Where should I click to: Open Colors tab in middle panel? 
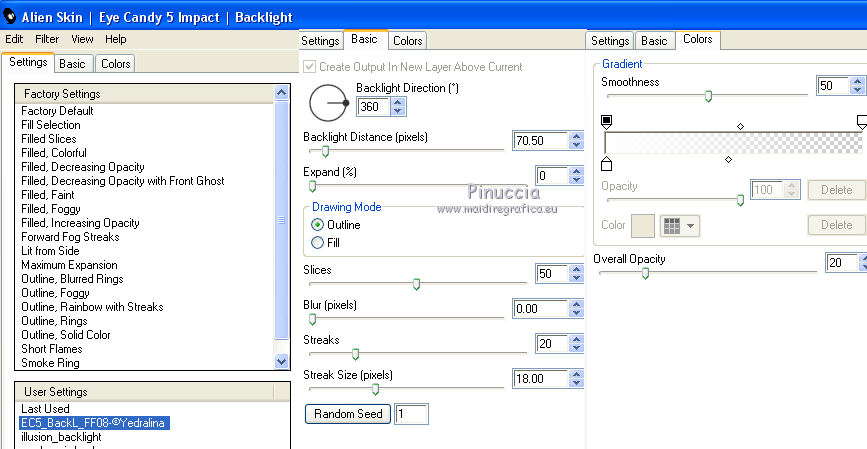(x=408, y=41)
